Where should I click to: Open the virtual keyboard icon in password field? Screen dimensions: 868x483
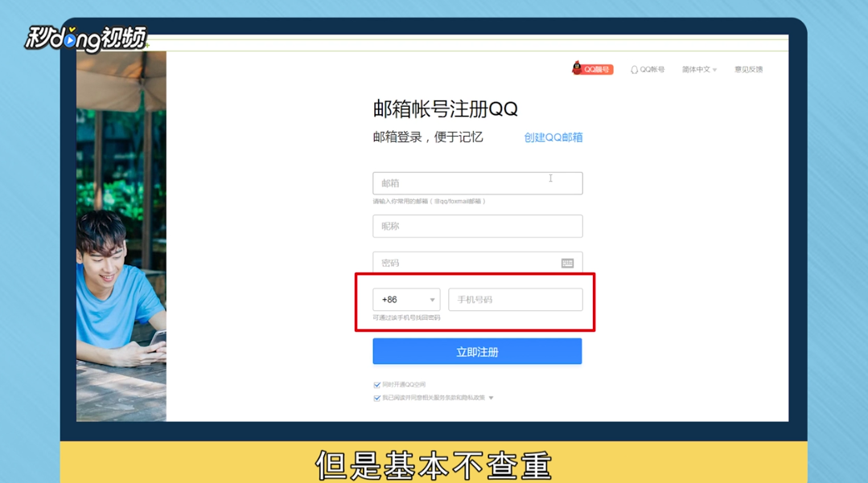click(x=567, y=264)
